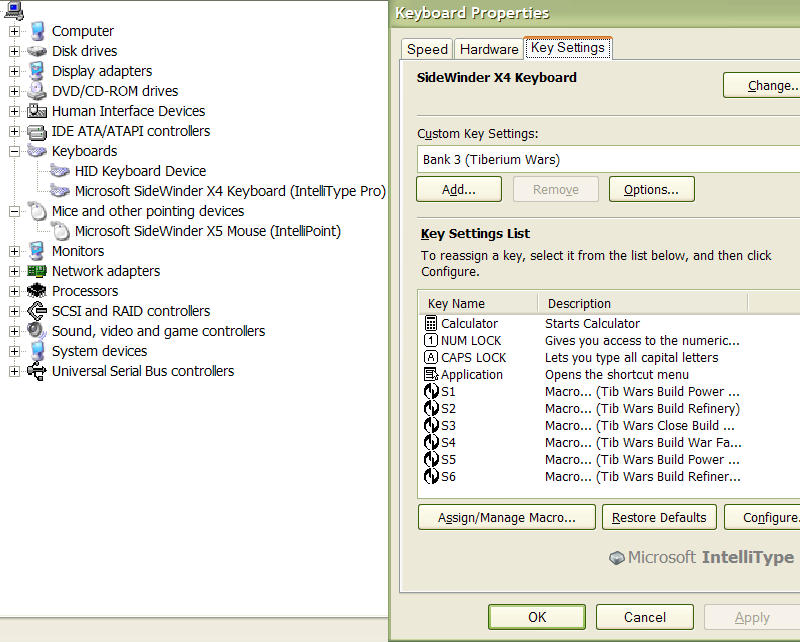
Task: Click the System devices icon
Action: (x=37, y=351)
